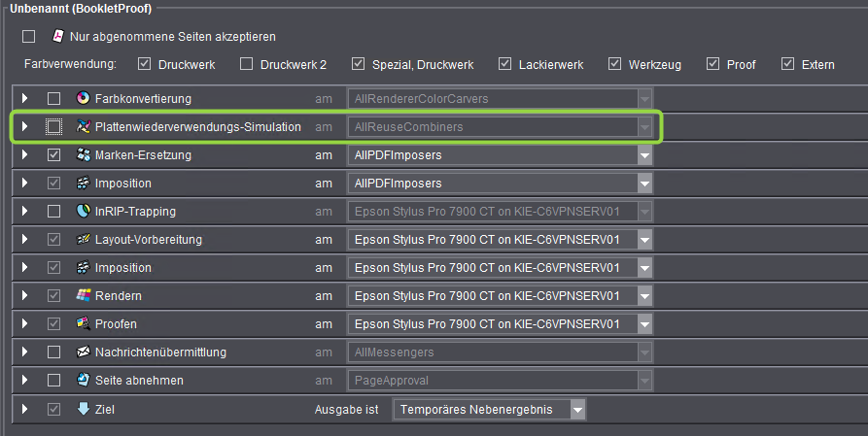
Task: Select the InRIP-Trapping row label
Action: pyautogui.click(x=135, y=211)
